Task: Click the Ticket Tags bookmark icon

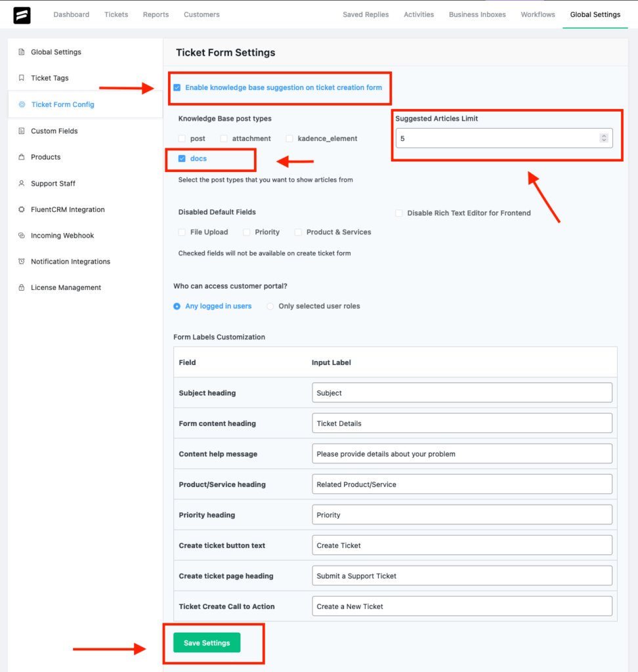Action: [22, 77]
